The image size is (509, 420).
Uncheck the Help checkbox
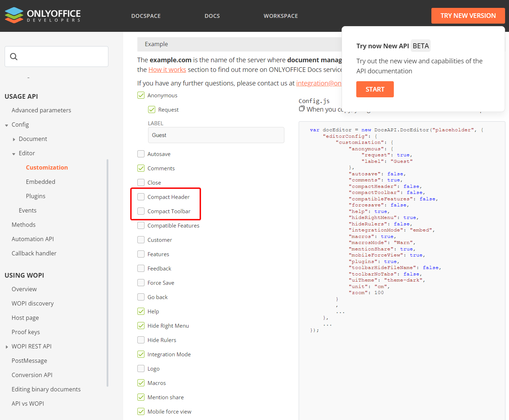tap(141, 311)
